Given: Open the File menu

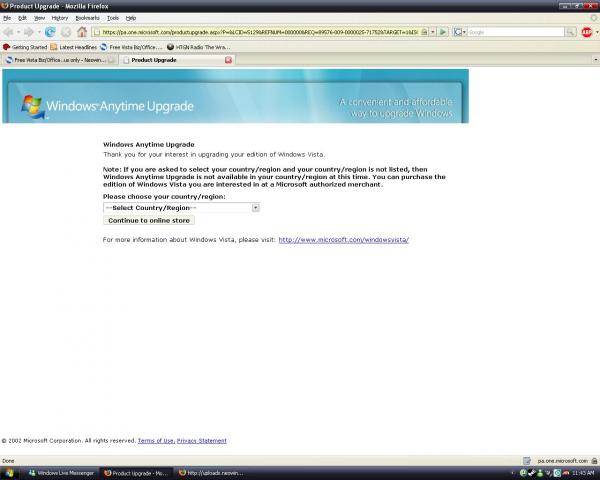Looking at the screenshot, I should (x=7, y=18).
